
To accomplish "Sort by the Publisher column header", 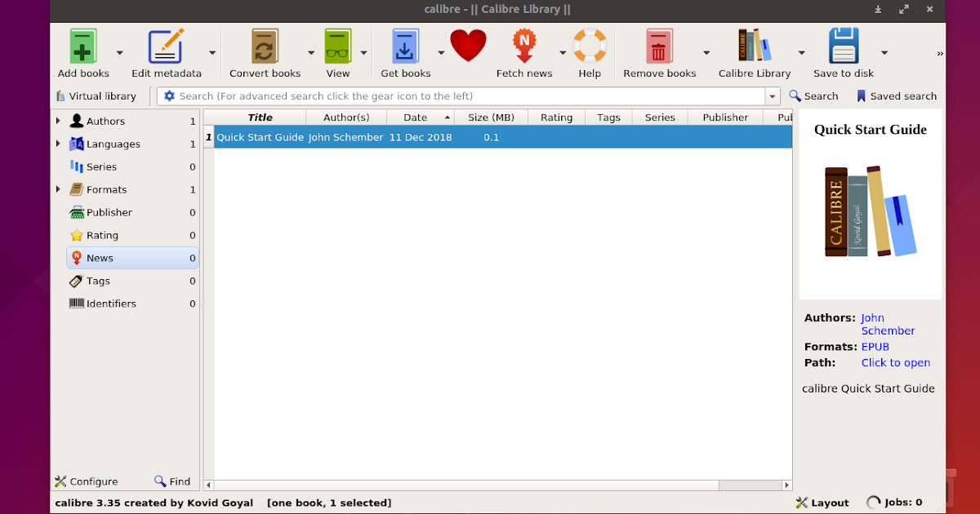I will click(x=725, y=117).
